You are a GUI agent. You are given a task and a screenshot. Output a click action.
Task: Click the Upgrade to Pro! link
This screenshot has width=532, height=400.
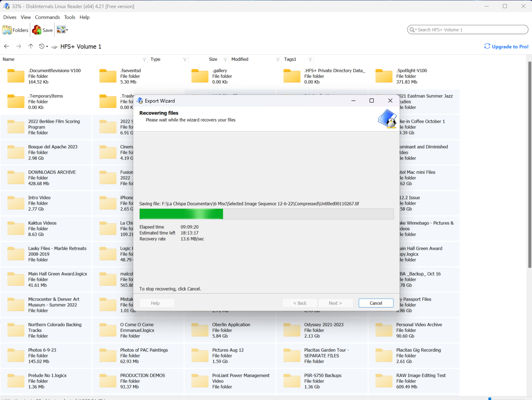click(506, 47)
